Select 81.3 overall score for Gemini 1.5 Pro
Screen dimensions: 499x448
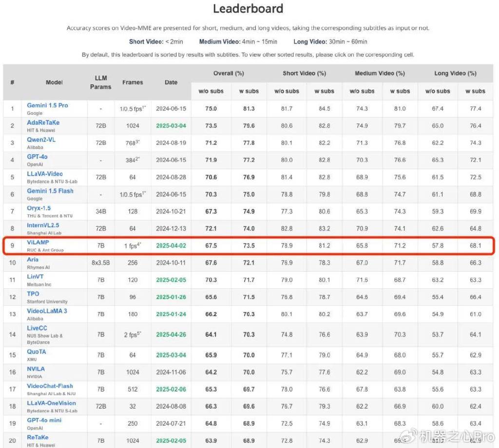point(249,109)
